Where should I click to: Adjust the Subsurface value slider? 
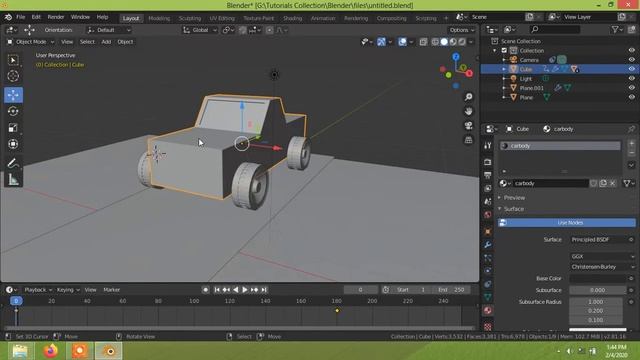(598, 290)
